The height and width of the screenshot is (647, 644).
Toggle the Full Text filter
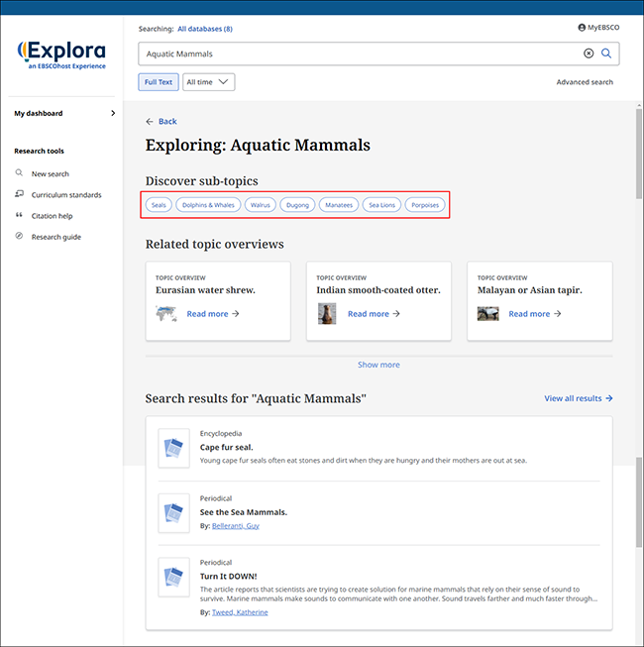tap(159, 82)
